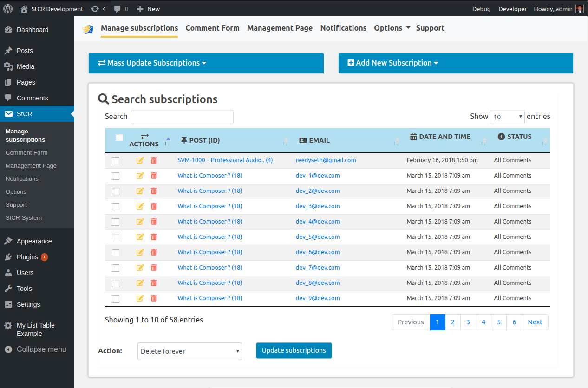Click the WordPress logo in admin bar
This screenshot has width=588, height=388.
tap(8, 9)
